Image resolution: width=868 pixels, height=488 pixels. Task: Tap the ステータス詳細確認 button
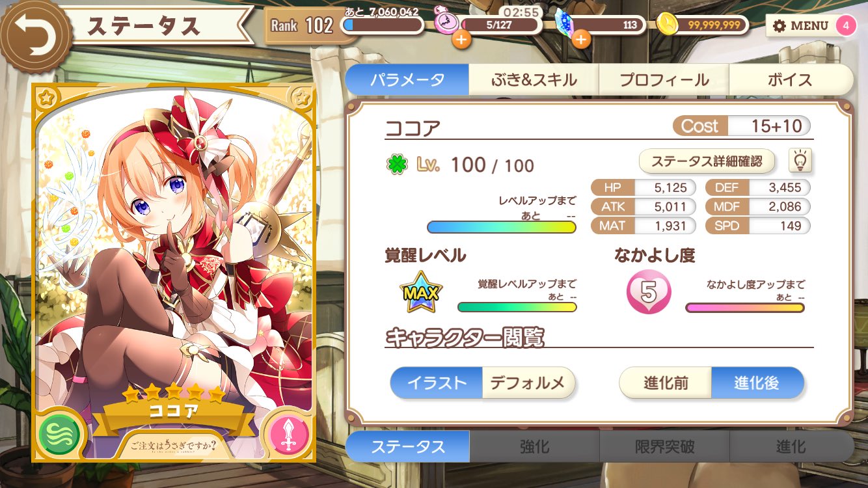click(x=707, y=161)
